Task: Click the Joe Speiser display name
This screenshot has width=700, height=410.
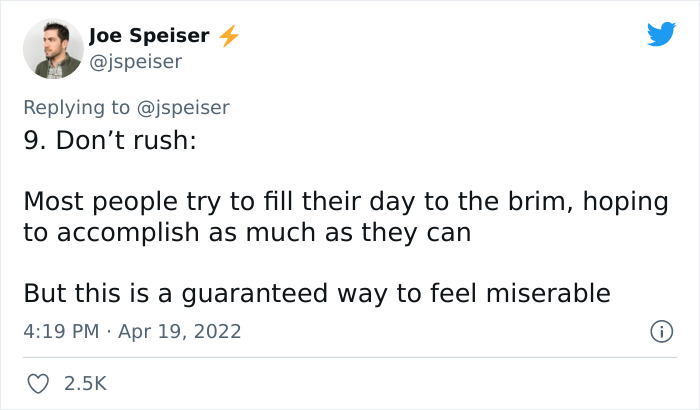Action: [149, 36]
